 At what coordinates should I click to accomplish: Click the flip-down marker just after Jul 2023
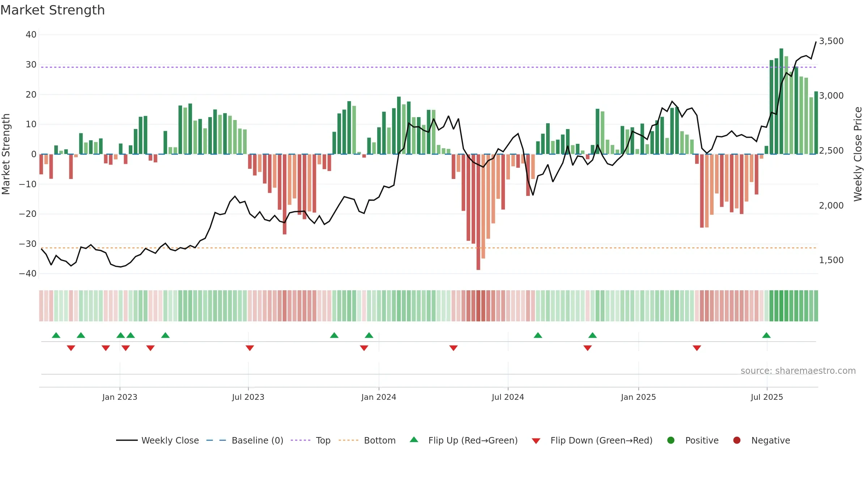coord(250,348)
